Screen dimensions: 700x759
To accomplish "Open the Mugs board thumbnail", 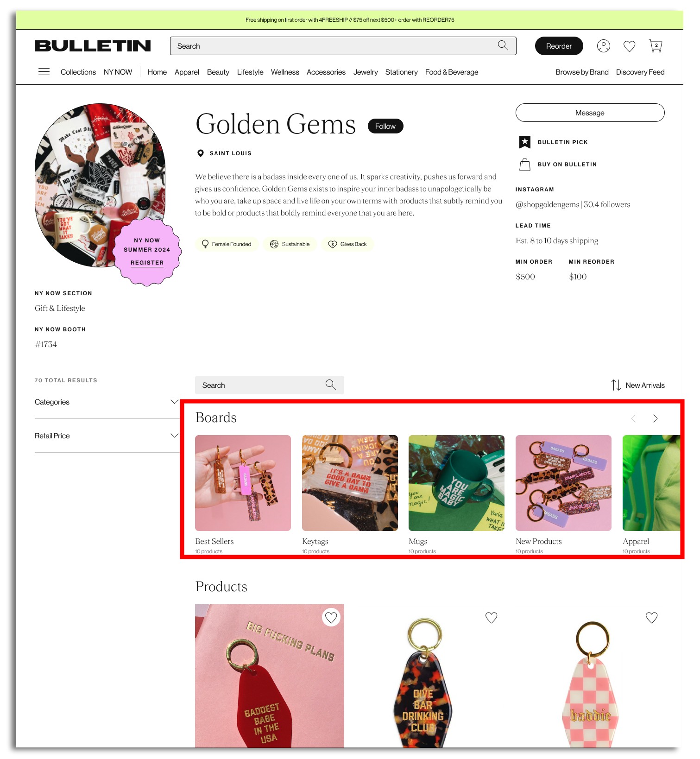I will (456, 483).
